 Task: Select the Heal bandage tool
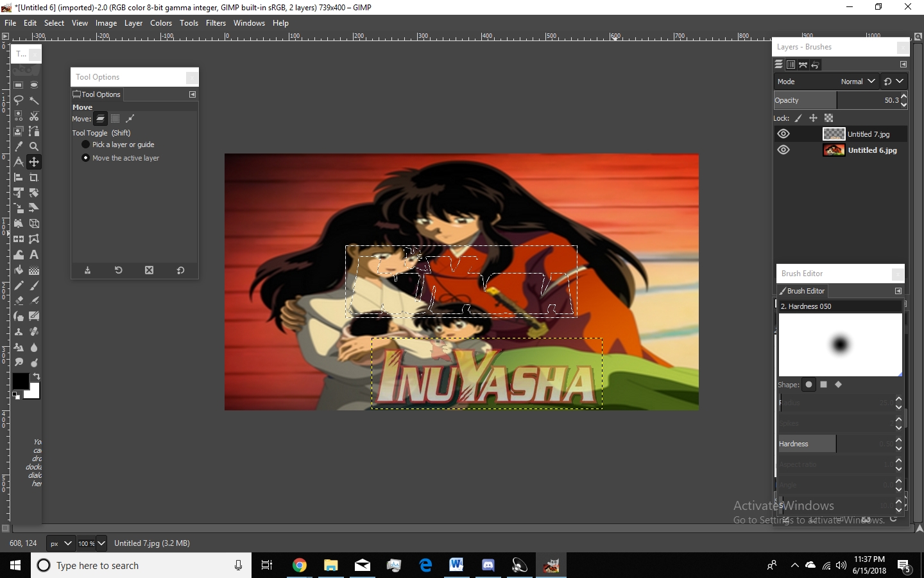click(x=34, y=331)
